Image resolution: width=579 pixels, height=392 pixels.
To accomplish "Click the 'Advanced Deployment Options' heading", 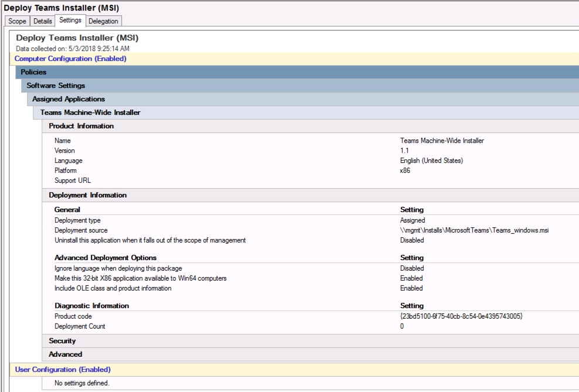I will (105, 258).
